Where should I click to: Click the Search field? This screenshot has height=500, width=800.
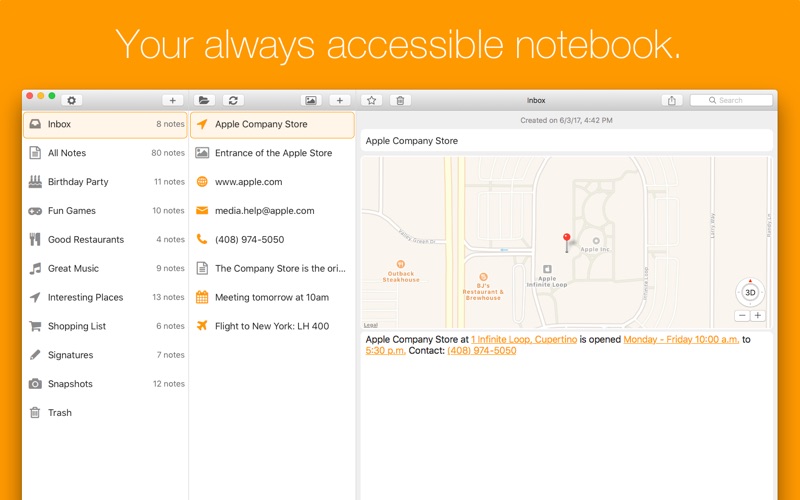[732, 100]
